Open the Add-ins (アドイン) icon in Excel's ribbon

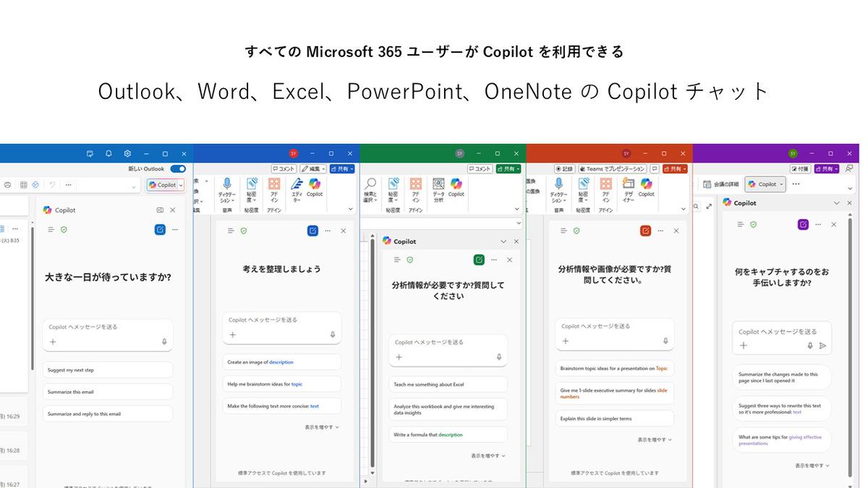tap(415, 188)
